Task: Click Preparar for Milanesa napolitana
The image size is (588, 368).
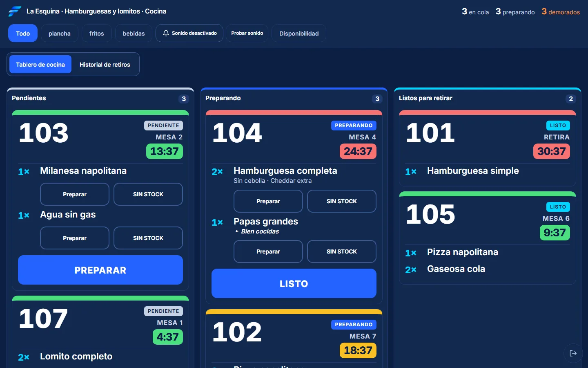Action: click(x=75, y=194)
